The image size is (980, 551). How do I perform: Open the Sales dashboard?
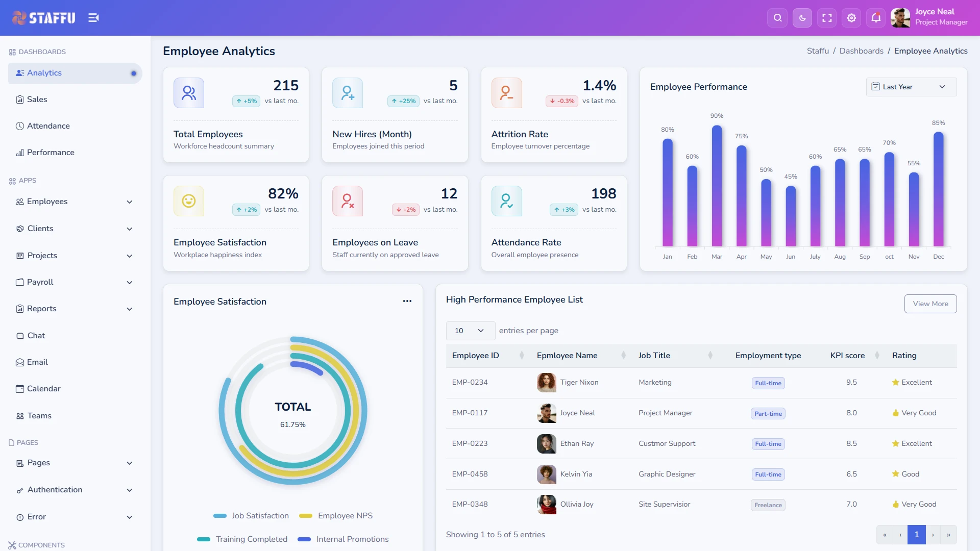pos(75,99)
